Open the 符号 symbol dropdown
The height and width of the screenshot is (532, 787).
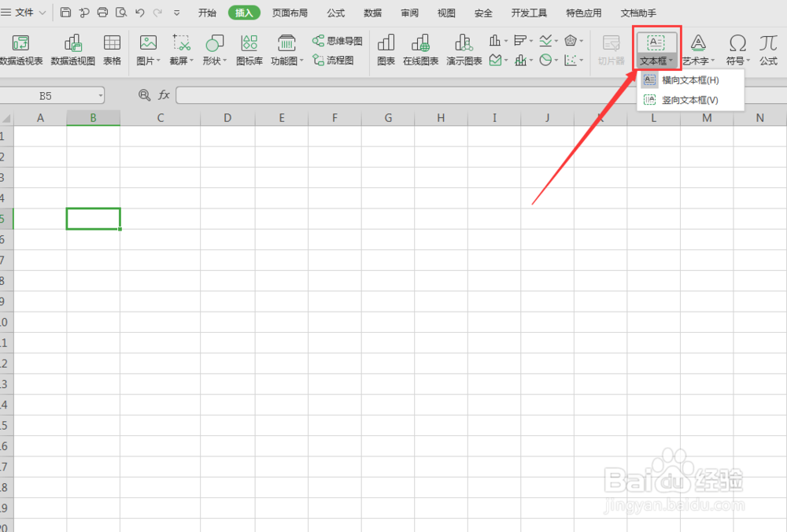click(x=737, y=50)
